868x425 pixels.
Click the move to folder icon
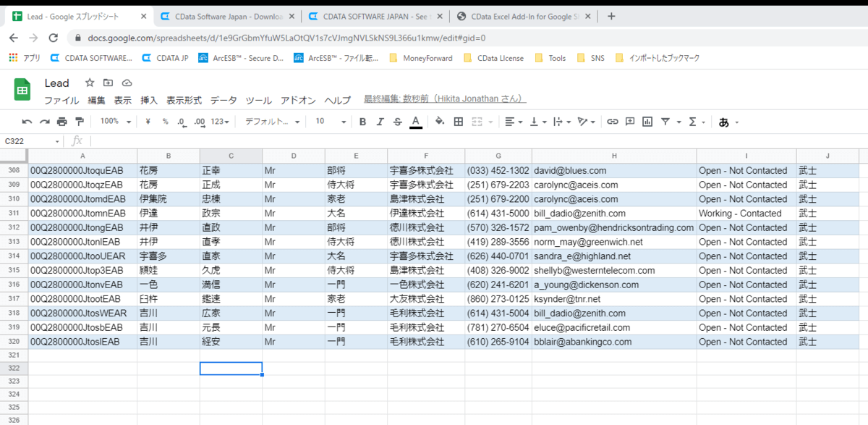pyautogui.click(x=109, y=83)
